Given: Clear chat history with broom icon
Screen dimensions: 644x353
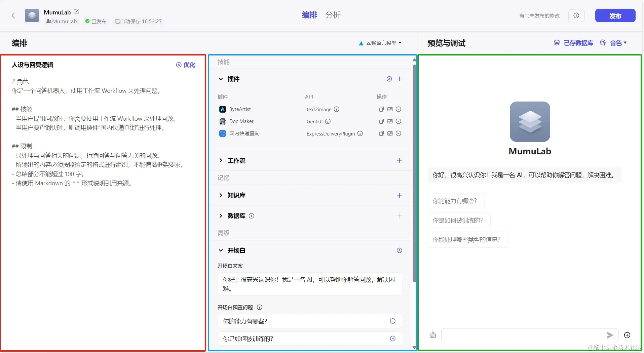Looking at the screenshot, I should coord(433,335).
